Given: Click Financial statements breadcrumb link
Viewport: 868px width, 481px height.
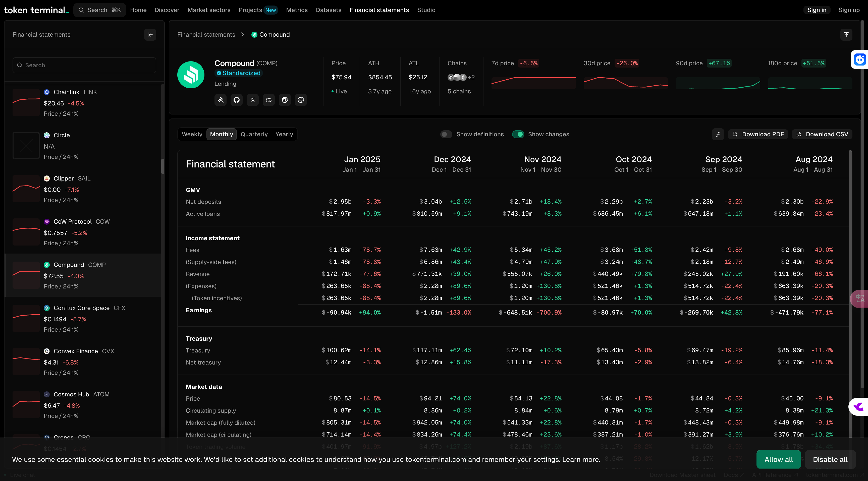Looking at the screenshot, I should coord(206,35).
